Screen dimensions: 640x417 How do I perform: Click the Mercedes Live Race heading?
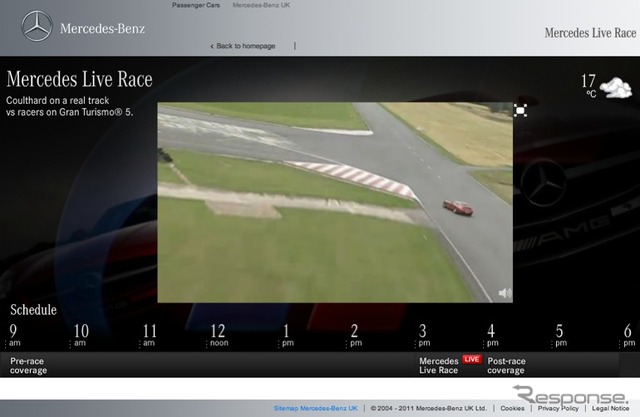pyautogui.click(x=80, y=79)
